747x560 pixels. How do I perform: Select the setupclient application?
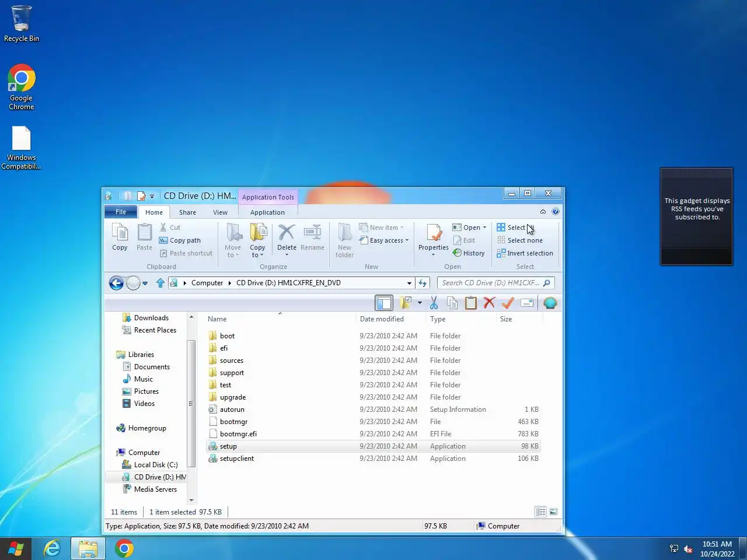[x=236, y=459]
